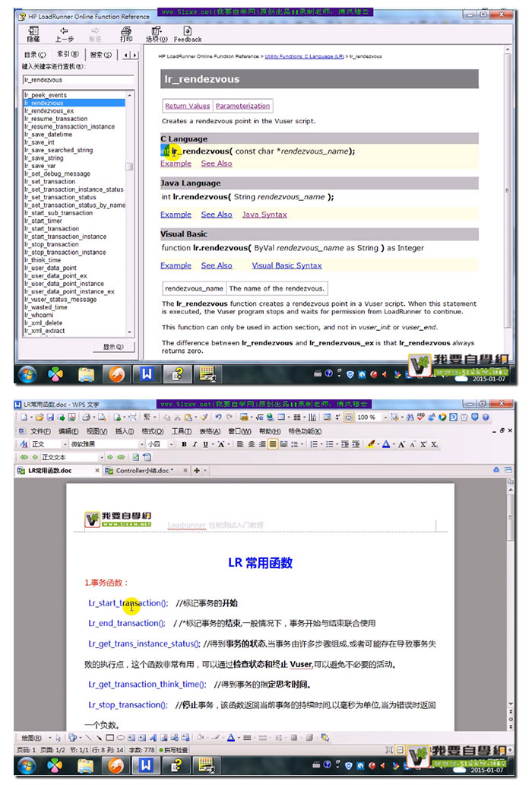532x785 pixels.
Task: Click the Save disk icon in WPS toolbar
Action: (50, 417)
